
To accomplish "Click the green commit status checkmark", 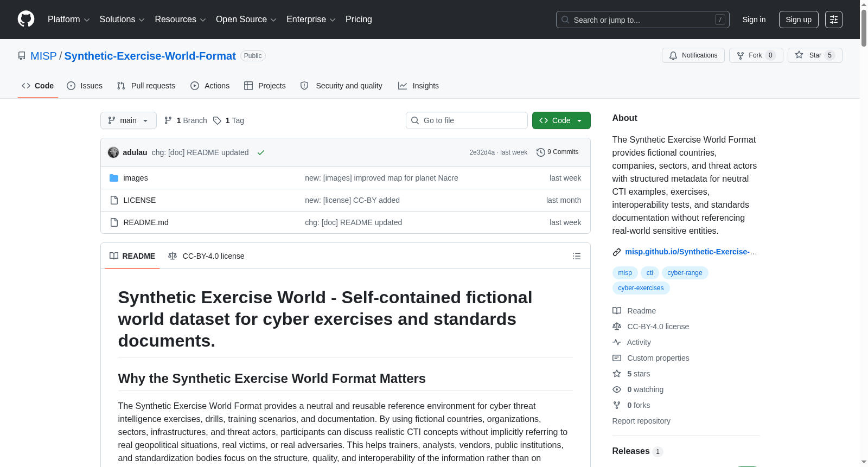I will click(261, 152).
